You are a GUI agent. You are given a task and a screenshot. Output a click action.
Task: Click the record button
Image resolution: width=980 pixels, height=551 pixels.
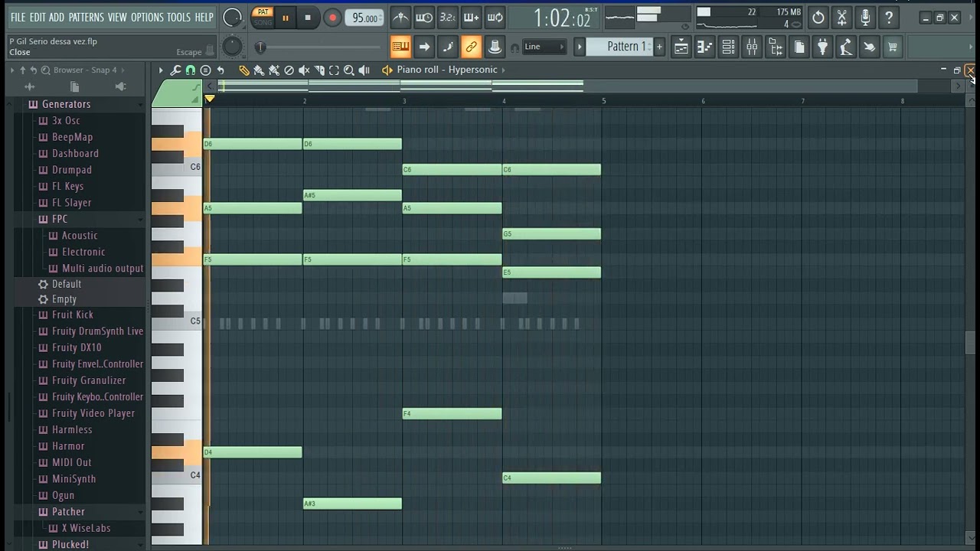[x=332, y=18]
